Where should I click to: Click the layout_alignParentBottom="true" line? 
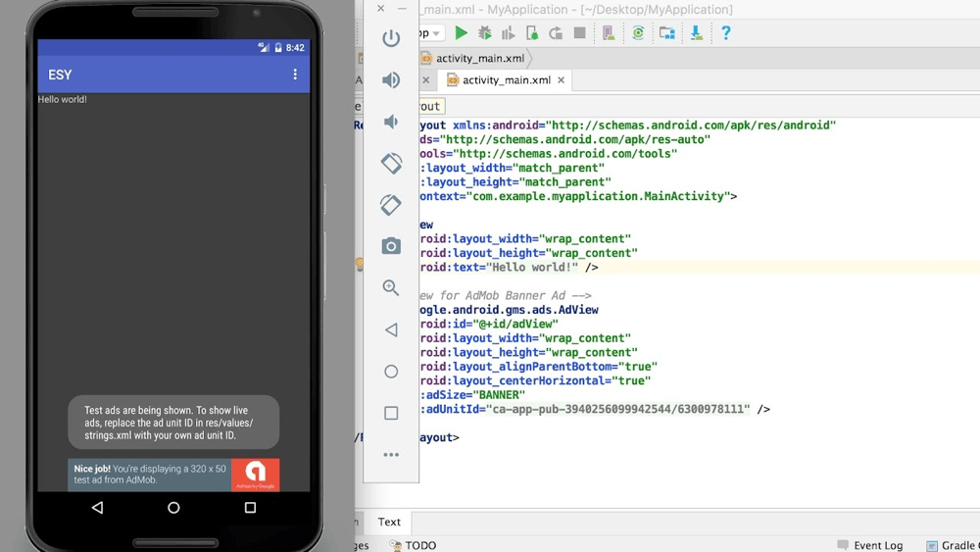pyautogui.click(x=538, y=367)
